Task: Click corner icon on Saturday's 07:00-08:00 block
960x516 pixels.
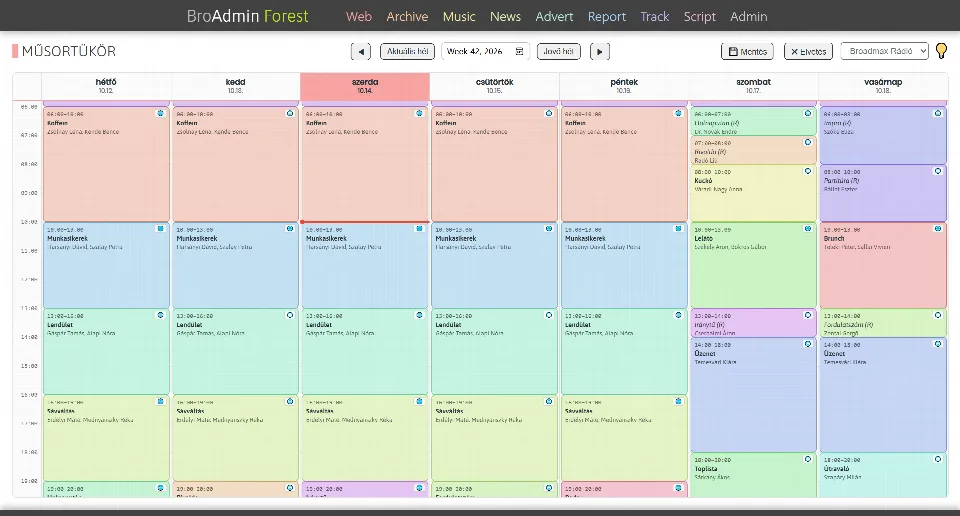Action: click(x=808, y=142)
